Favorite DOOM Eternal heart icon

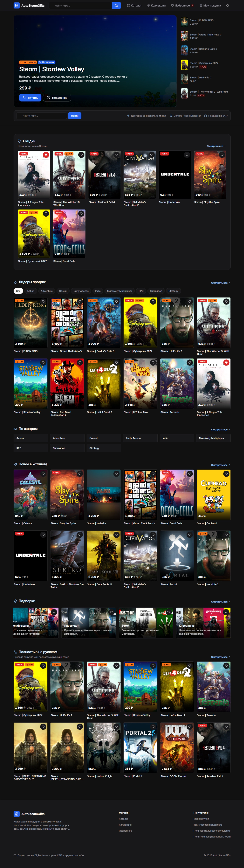pyautogui.click(x=190, y=727)
